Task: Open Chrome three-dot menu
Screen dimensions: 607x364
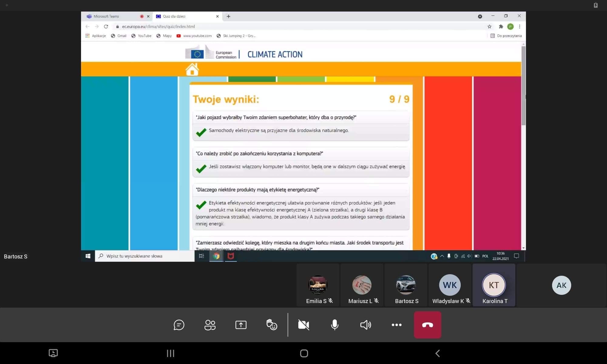Action: (x=520, y=27)
